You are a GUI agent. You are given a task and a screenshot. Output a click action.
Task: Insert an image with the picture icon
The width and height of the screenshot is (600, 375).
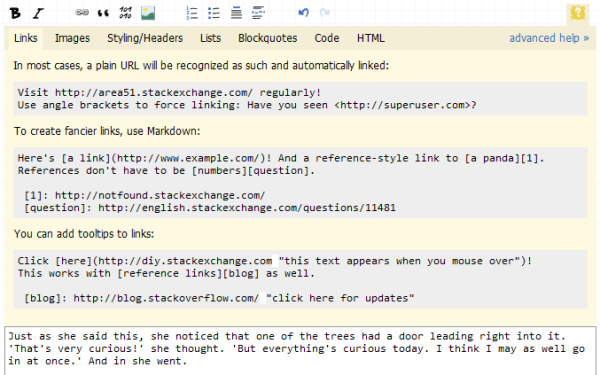click(x=148, y=13)
